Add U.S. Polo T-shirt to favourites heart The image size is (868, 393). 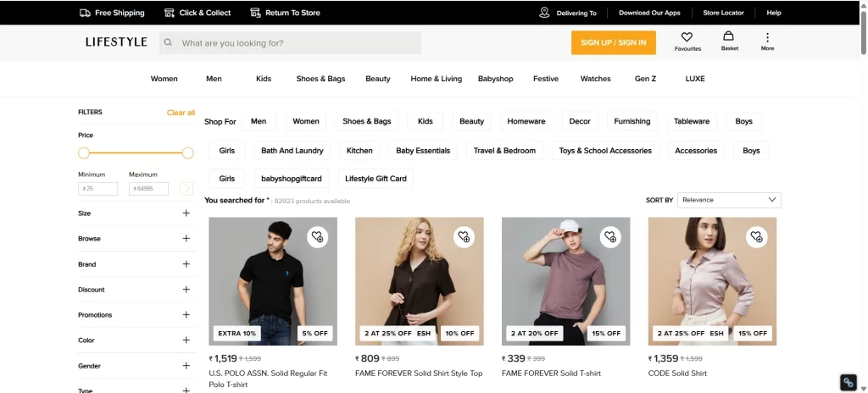tap(317, 237)
